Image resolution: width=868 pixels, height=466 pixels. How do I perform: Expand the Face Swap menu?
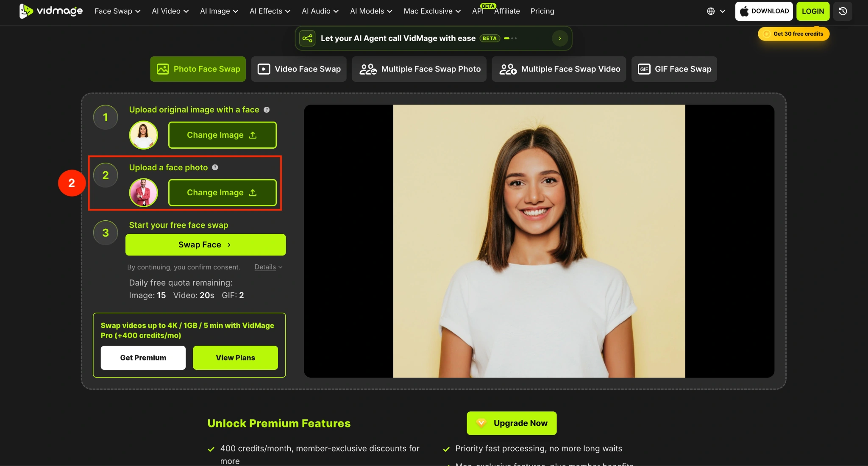point(117,11)
